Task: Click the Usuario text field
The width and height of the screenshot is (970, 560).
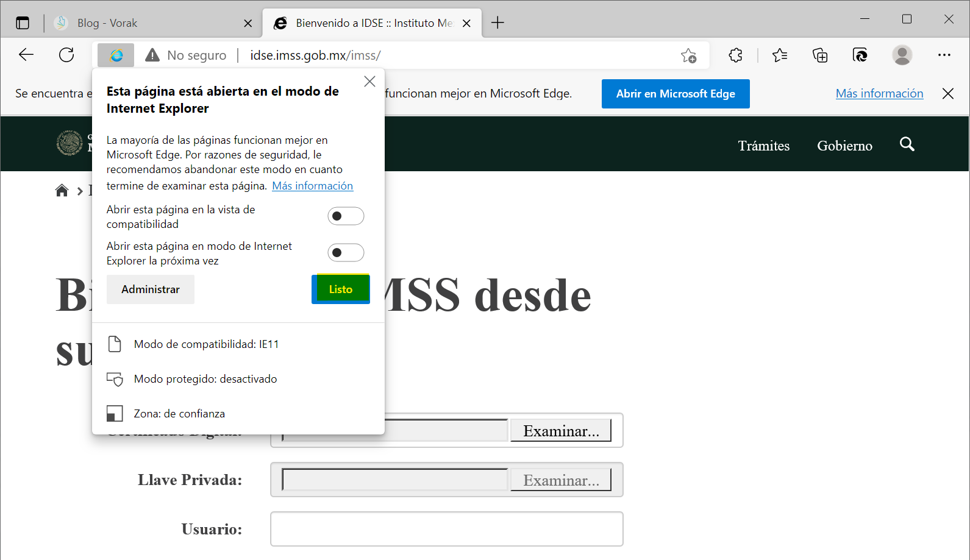Action: click(x=447, y=529)
